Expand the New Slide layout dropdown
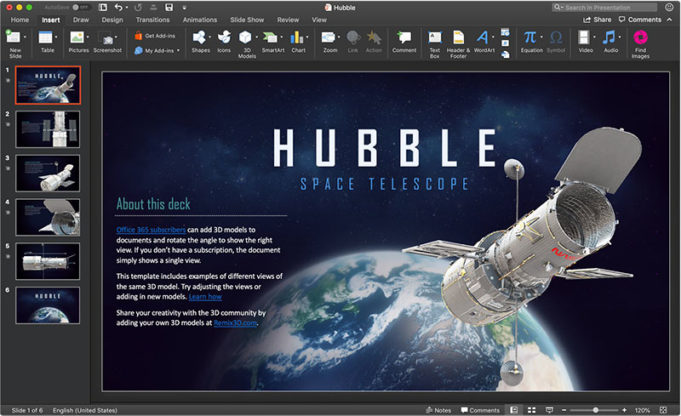 25,37
